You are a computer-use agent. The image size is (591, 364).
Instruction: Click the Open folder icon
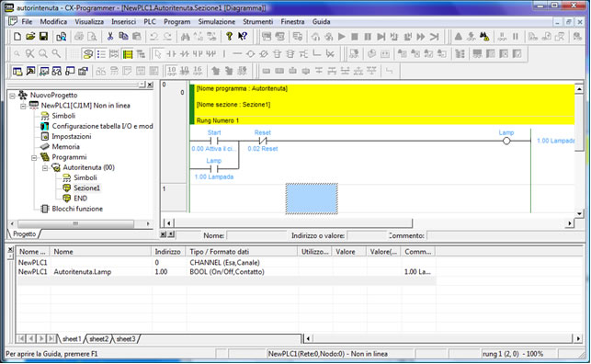30,37
